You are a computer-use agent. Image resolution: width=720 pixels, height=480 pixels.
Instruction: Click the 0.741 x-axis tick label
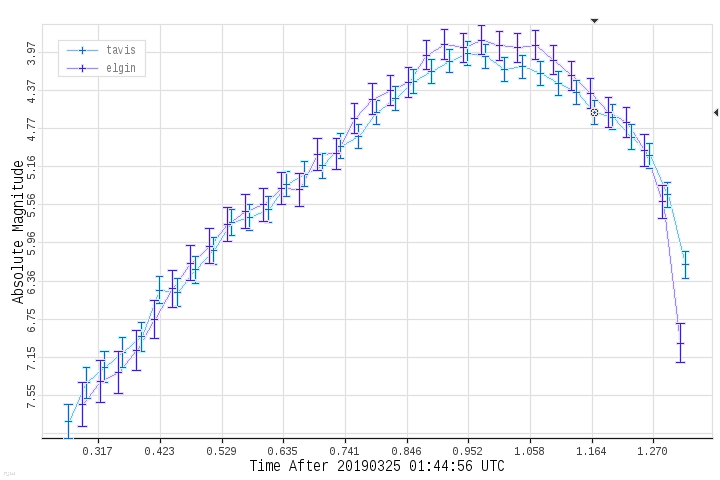tap(344, 451)
